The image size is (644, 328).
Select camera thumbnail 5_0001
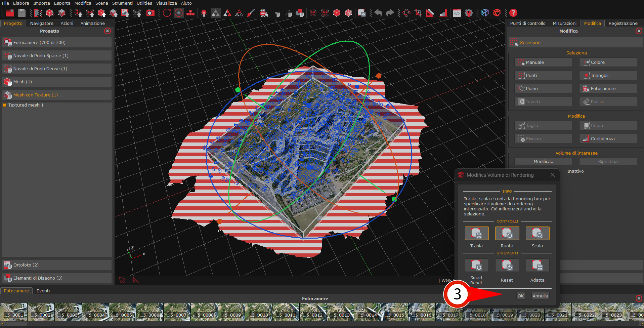[14, 312]
